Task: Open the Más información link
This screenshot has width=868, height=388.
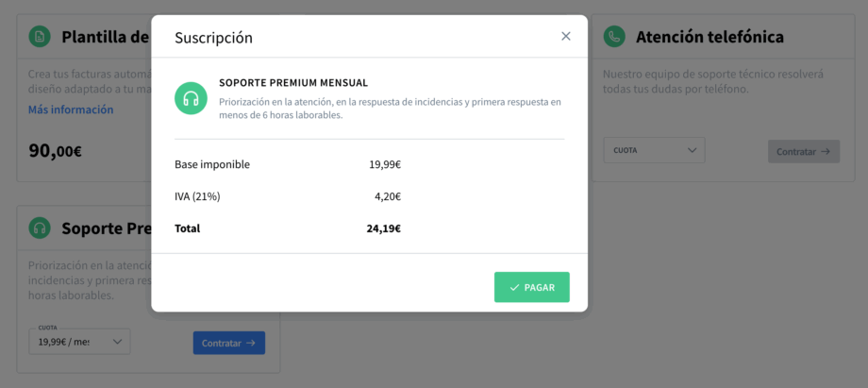Action: (71, 110)
